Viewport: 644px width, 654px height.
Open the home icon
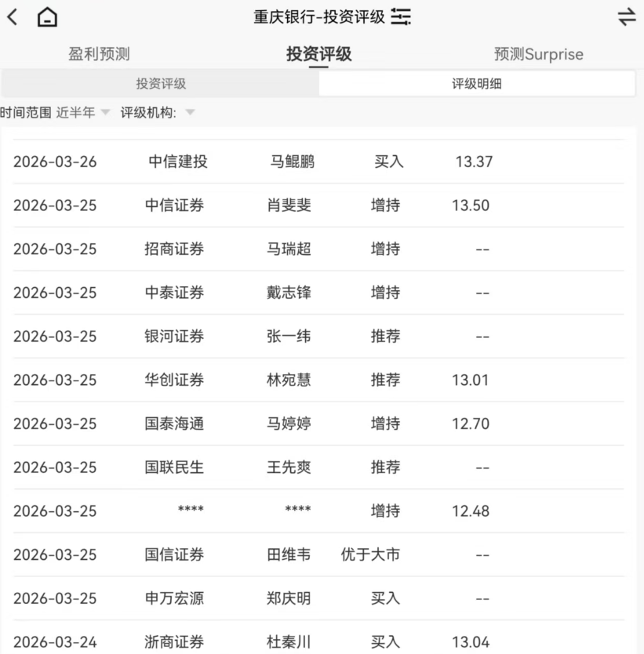tap(47, 16)
